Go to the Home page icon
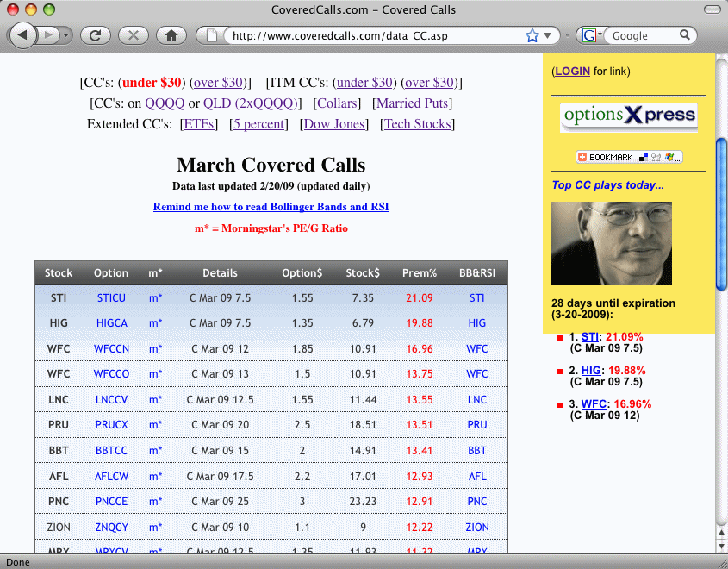 point(171,35)
